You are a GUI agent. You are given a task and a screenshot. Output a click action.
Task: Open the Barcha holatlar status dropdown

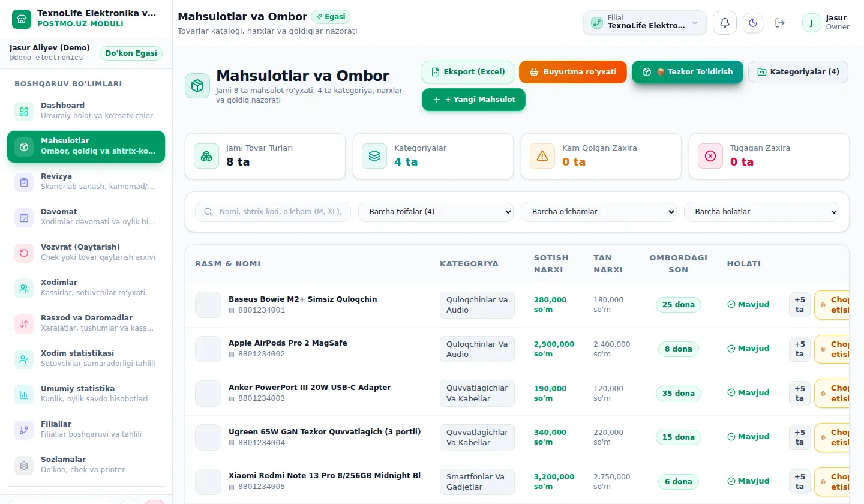click(762, 212)
